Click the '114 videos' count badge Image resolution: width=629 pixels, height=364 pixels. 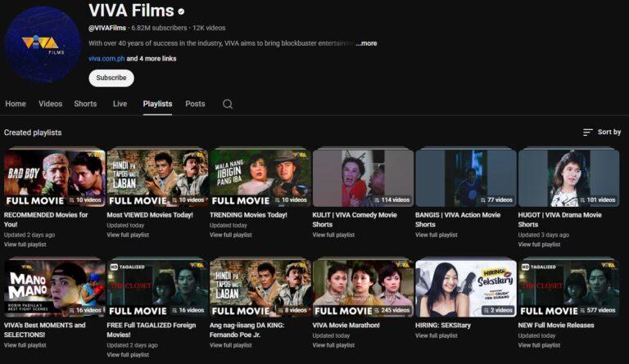click(x=391, y=200)
